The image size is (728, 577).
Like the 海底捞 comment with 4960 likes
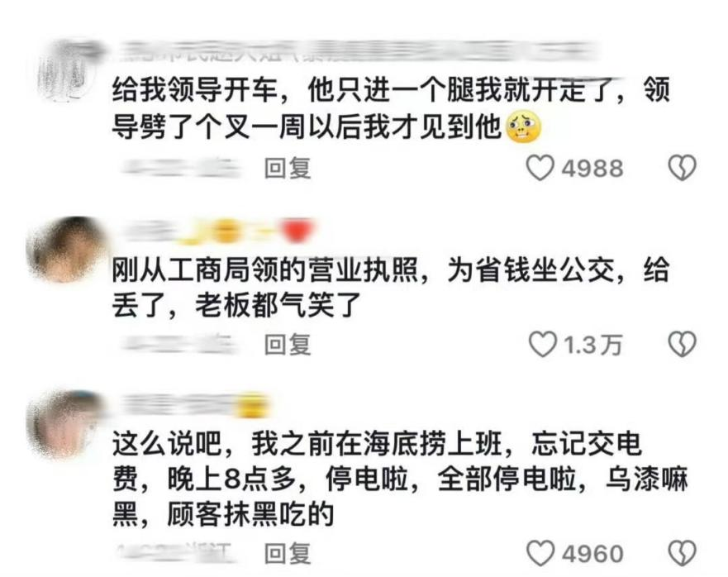coord(540,553)
